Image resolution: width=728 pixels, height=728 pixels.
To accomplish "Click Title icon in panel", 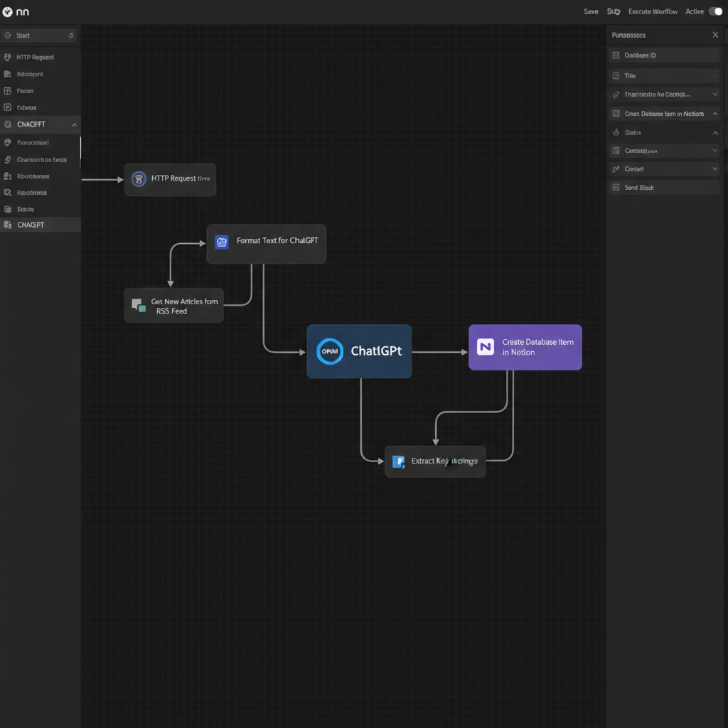I will click(616, 75).
